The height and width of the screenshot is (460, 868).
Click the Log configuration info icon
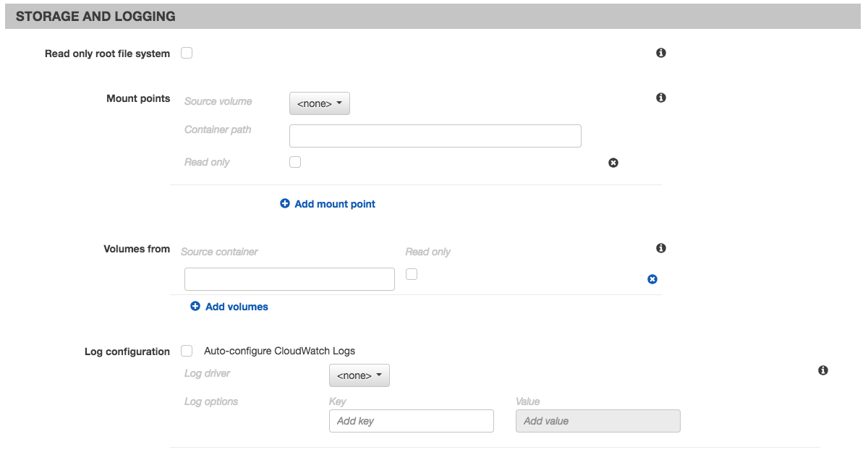click(822, 370)
